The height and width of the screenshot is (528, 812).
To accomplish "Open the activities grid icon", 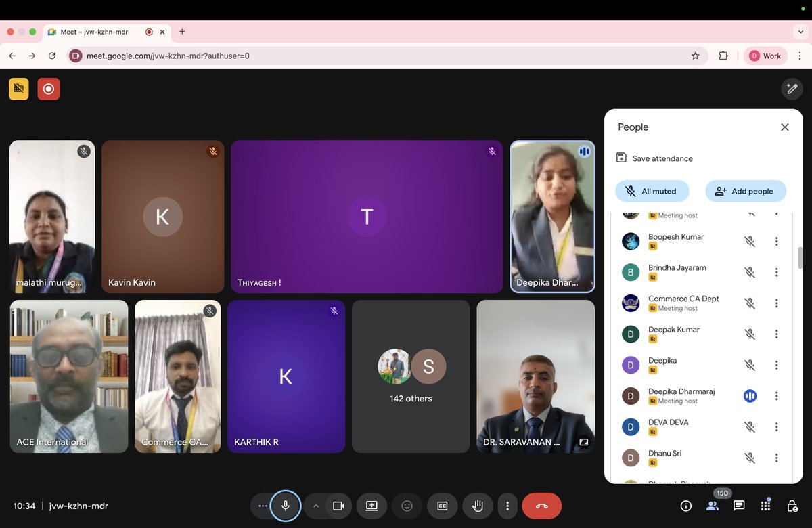I will click(x=765, y=506).
